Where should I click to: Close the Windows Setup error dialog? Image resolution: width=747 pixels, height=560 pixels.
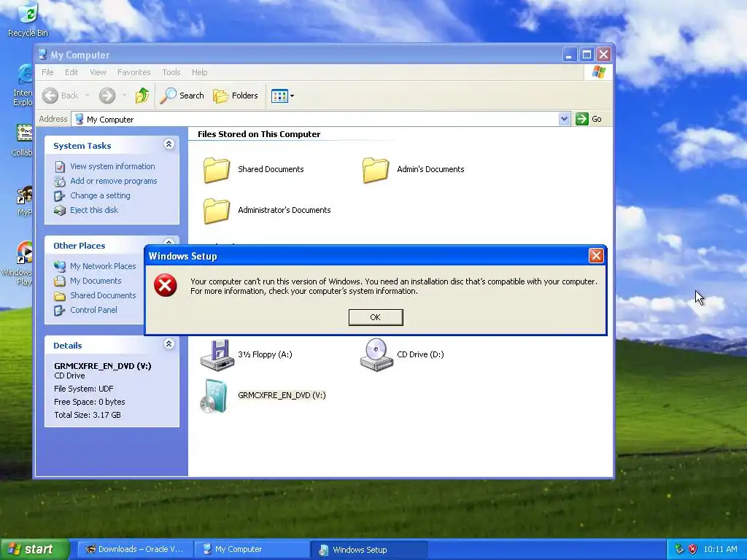point(596,256)
